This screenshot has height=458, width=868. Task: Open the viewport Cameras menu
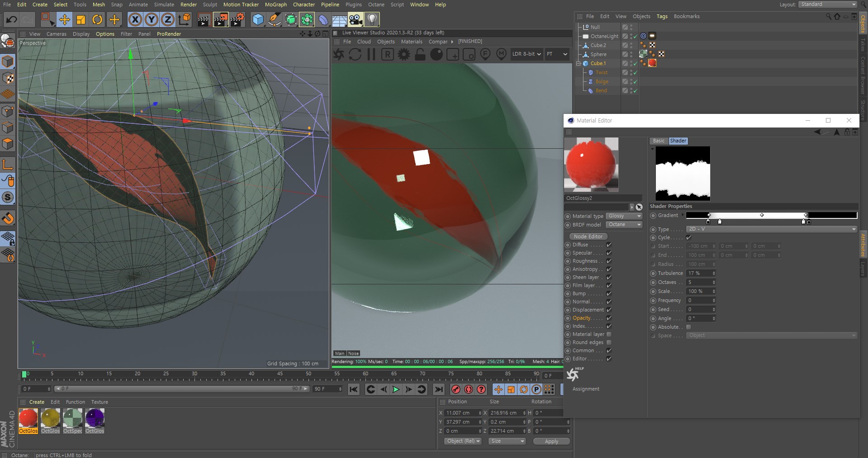(56, 34)
